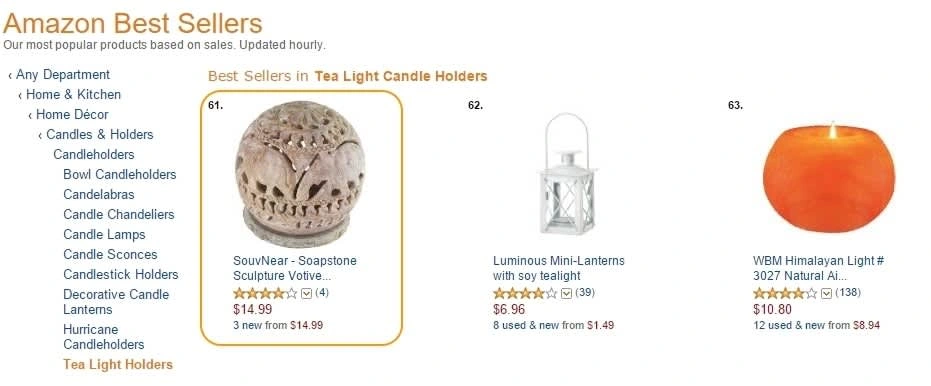Open the white mini-lantern product image
The width and height of the screenshot is (931, 386).
567,173
